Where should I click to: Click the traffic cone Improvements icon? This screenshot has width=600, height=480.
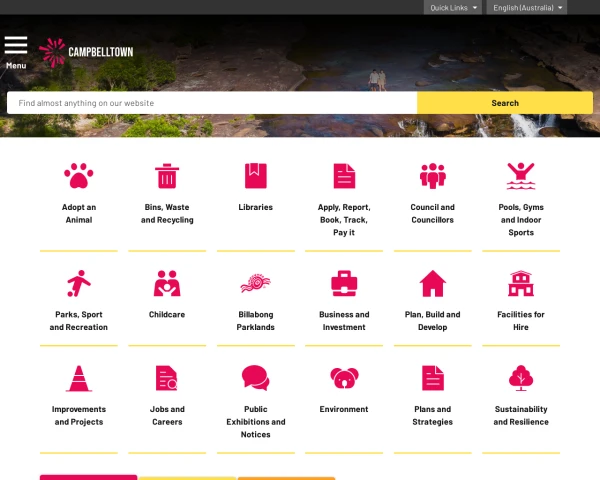pos(79,378)
